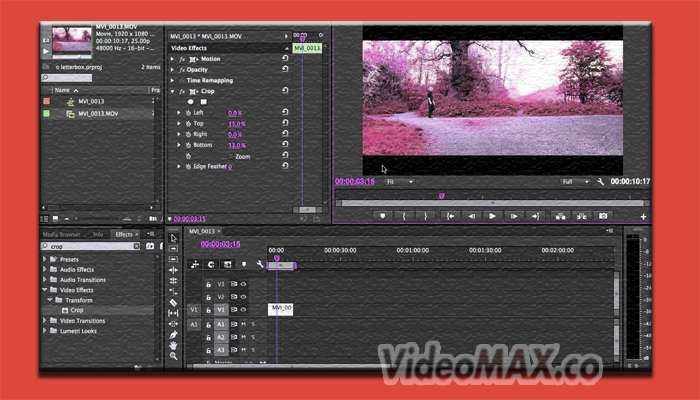
Task: Switch to the Info tab
Action: pos(98,234)
